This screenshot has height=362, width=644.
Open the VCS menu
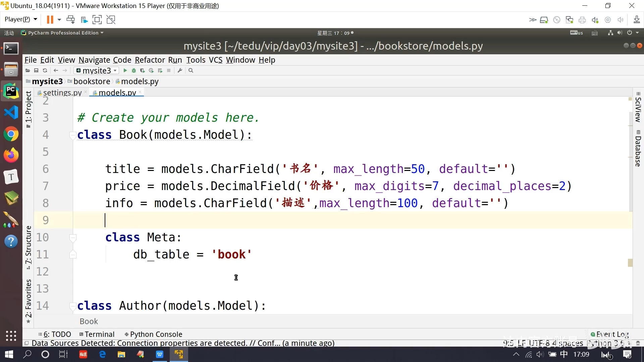216,60
